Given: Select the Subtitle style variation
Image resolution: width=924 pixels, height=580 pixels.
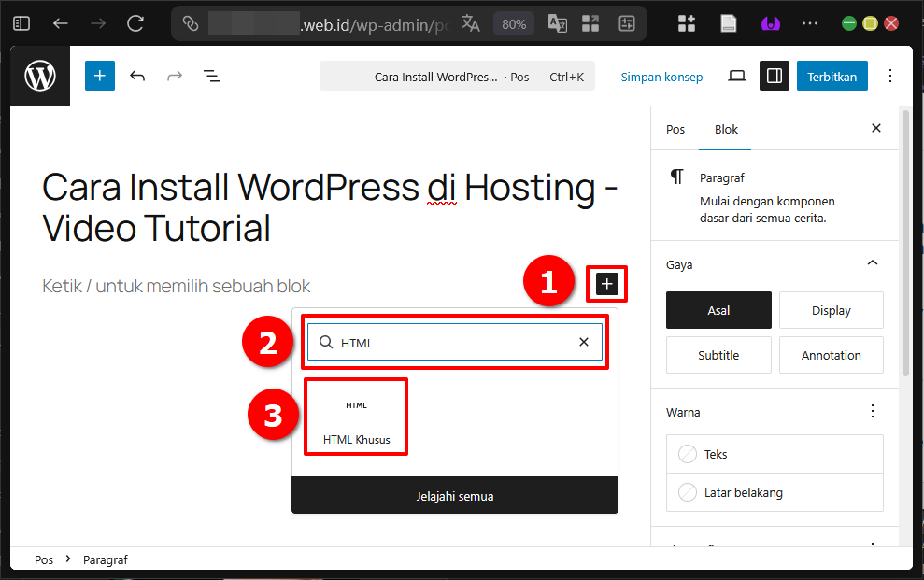Looking at the screenshot, I should [x=718, y=355].
